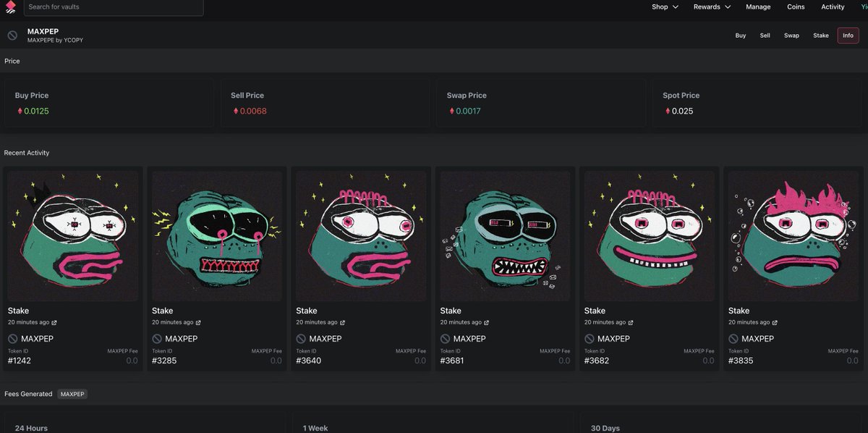Click the Sell Price value 0.0068
The width and height of the screenshot is (868, 433).
(253, 112)
